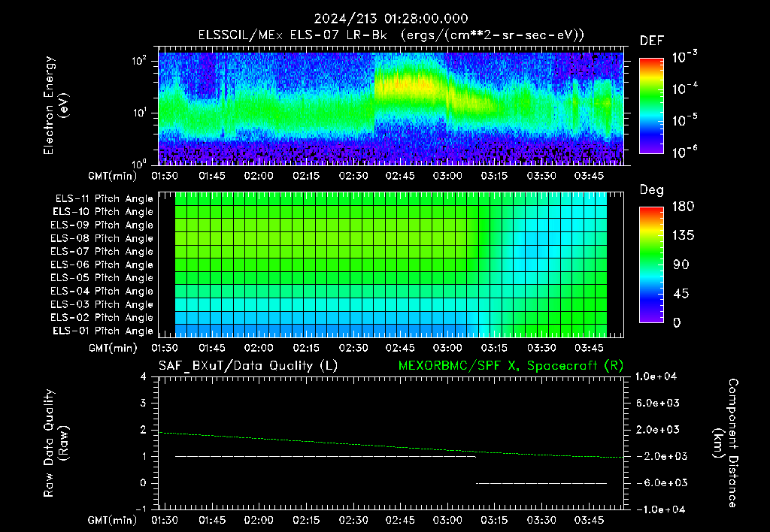The image size is (770, 532).
Task: Click the ELS-04 Pitch Angle label
Action: click(x=102, y=291)
